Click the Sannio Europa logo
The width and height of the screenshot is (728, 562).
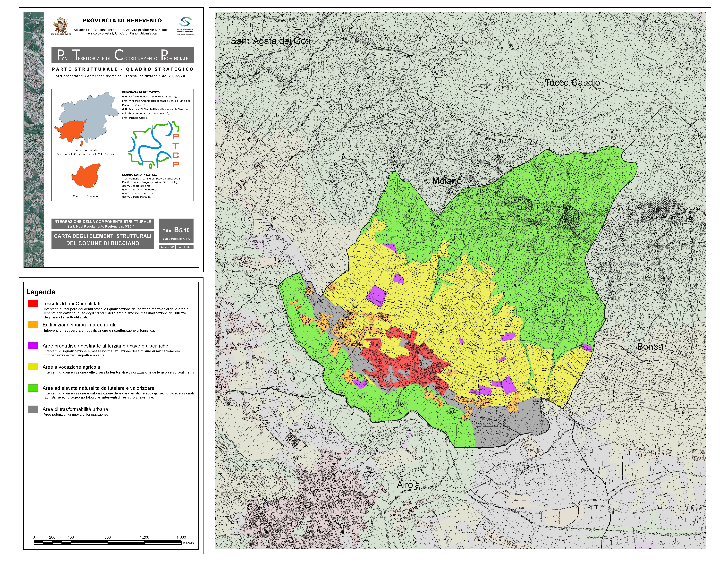click(x=185, y=25)
